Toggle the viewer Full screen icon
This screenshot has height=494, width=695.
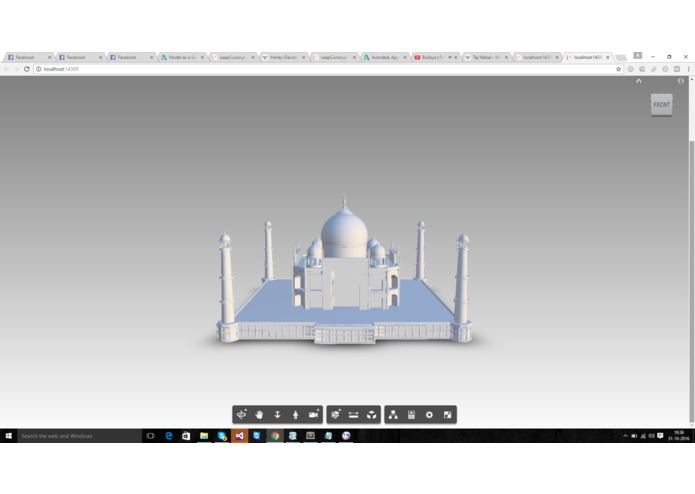448,415
